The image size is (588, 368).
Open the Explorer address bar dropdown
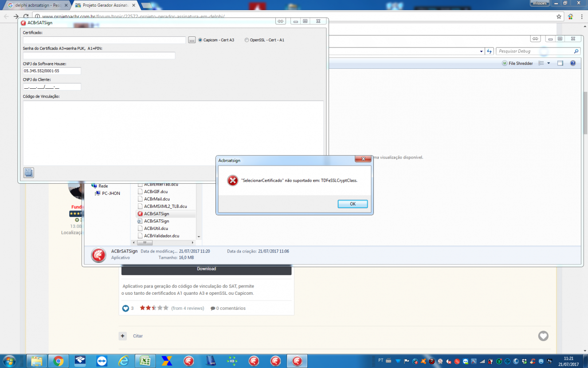[482, 51]
